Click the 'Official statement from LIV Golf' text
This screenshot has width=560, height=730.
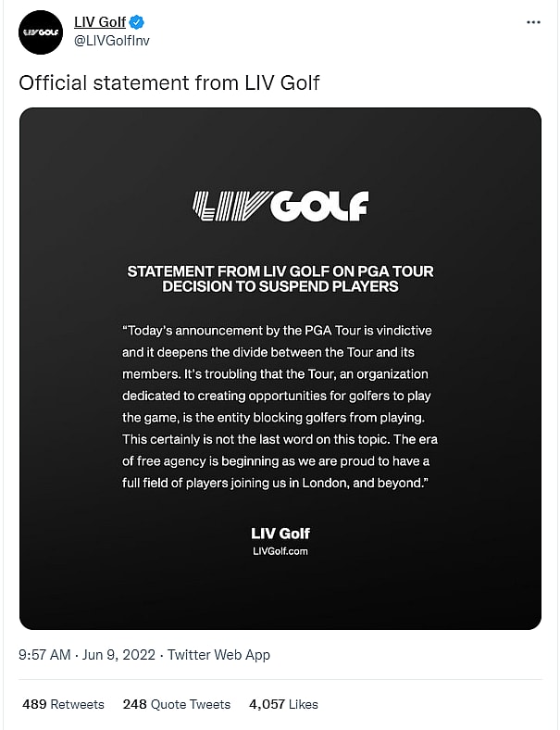[x=169, y=82]
